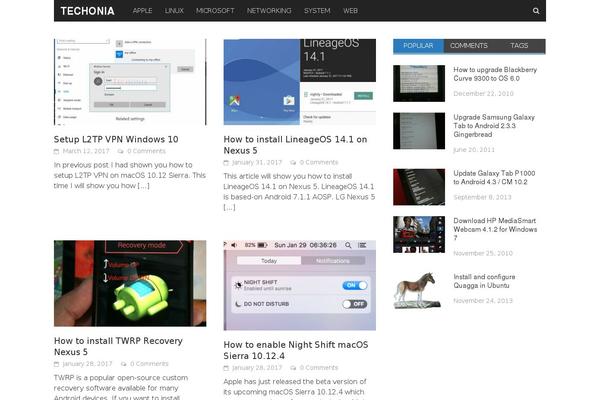
Task: Click the TECHONIA site logo
Action: tap(87, 11)
